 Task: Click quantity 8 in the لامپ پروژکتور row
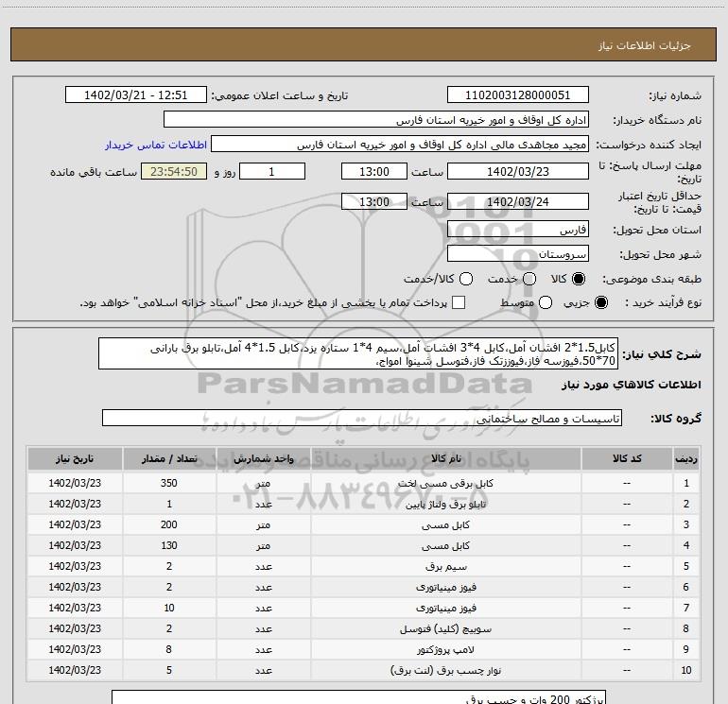coord(169,650)
